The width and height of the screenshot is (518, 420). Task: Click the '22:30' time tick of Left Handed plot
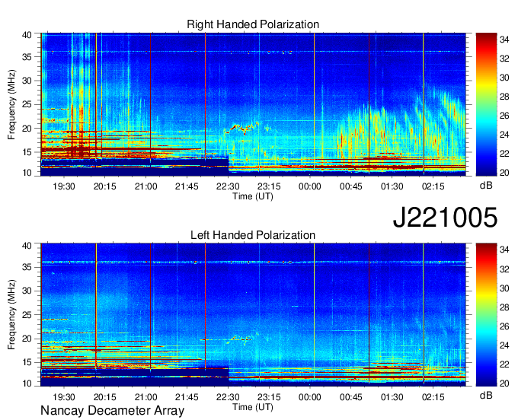pos(228,397)
